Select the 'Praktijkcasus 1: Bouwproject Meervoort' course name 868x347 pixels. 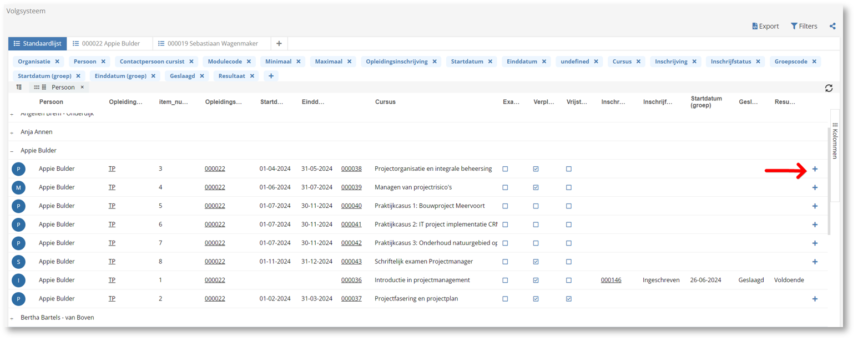click(430, 206)
